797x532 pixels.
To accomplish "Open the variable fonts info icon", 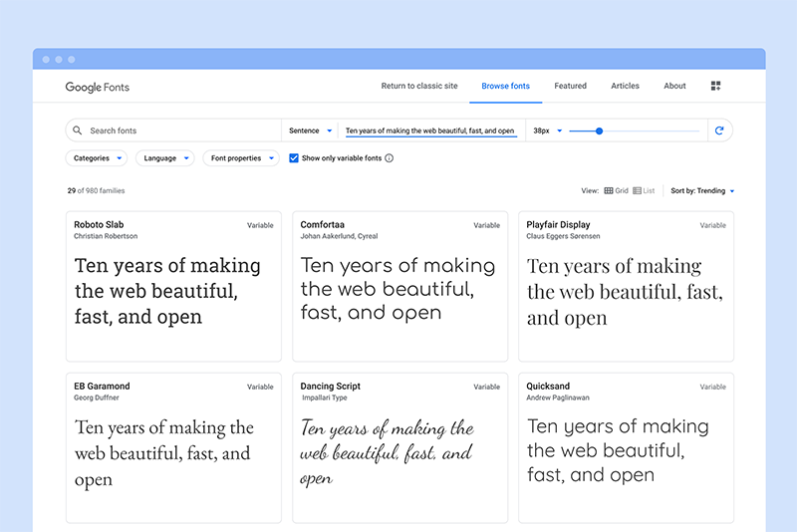I will tap(390, 158).
